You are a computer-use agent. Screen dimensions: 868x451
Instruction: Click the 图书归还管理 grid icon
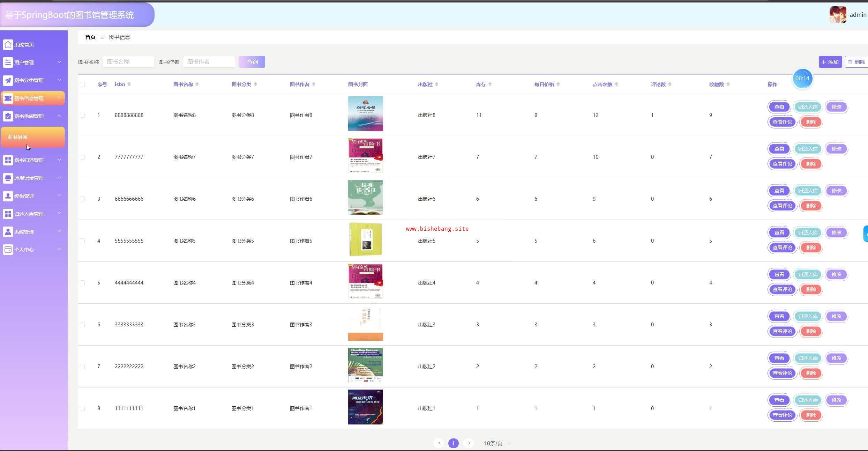[x=8, y=160]
